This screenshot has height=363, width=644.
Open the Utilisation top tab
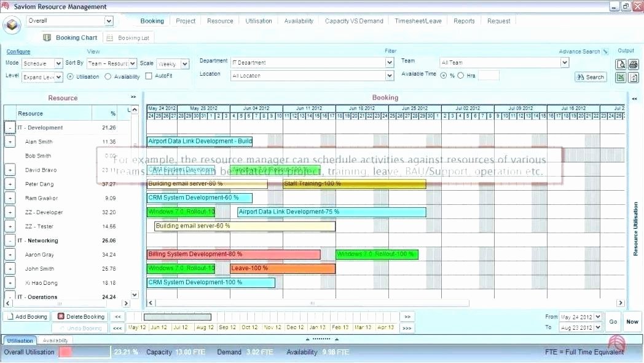(259, 21)
